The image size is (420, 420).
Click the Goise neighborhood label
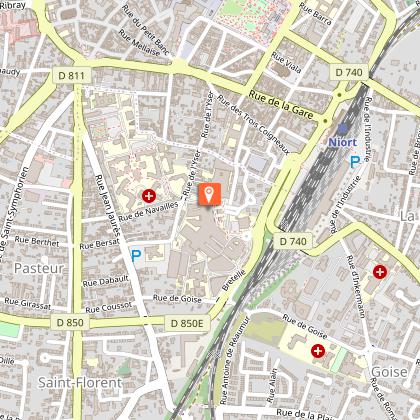(x=389, y=372)
